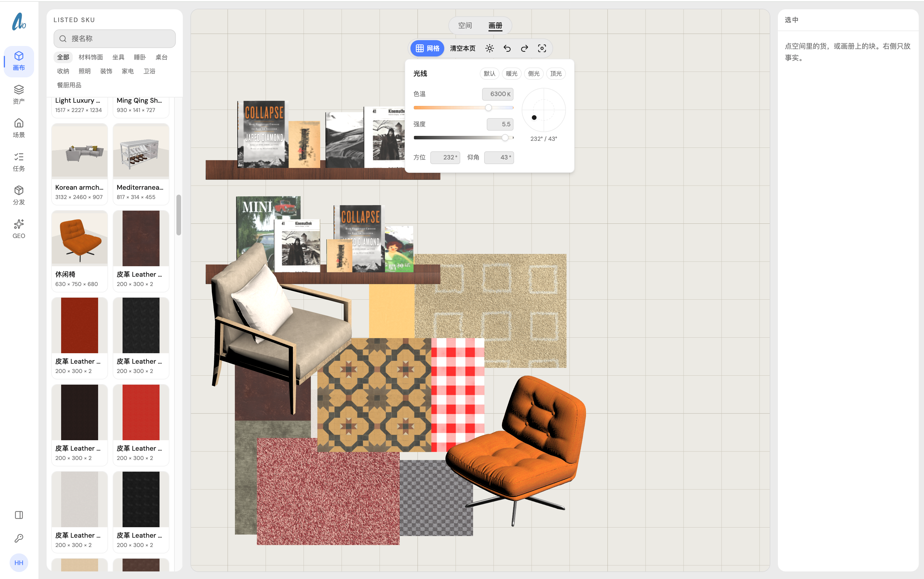Select the light grey Leather swatch card
The width and height of the screenshot is (924, 579).
(x=80, y=512)
